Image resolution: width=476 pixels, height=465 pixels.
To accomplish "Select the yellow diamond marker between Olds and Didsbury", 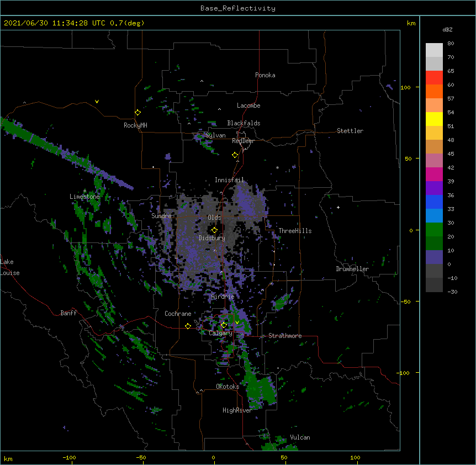I will tap(214, 230).
